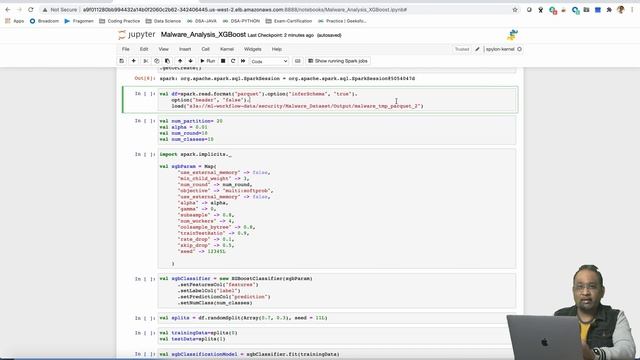Image resolution: width=640 pixels, height=360 pixels.
Task: Open the command palette keyboard icon
Action: click(x=298, y=61)
